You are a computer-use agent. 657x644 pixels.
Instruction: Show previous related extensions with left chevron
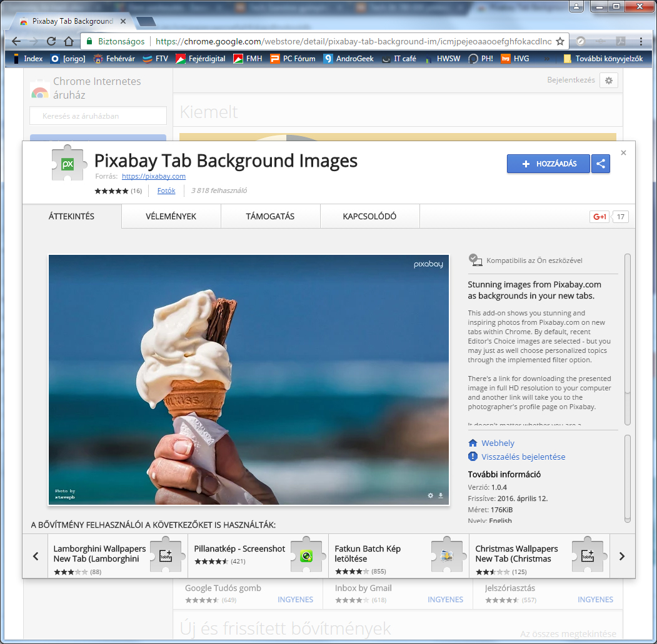coord(36,556)
